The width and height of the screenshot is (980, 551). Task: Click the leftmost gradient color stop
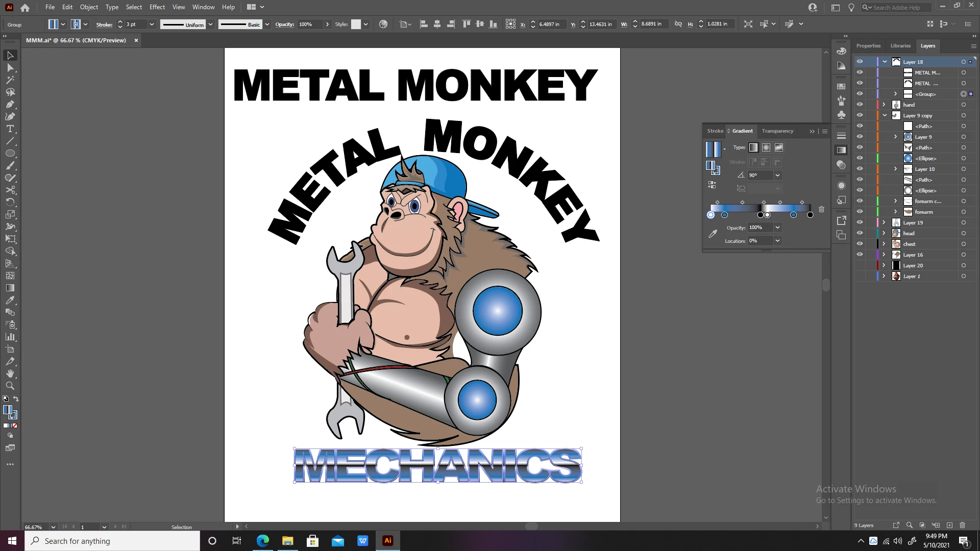pos(710,215)
